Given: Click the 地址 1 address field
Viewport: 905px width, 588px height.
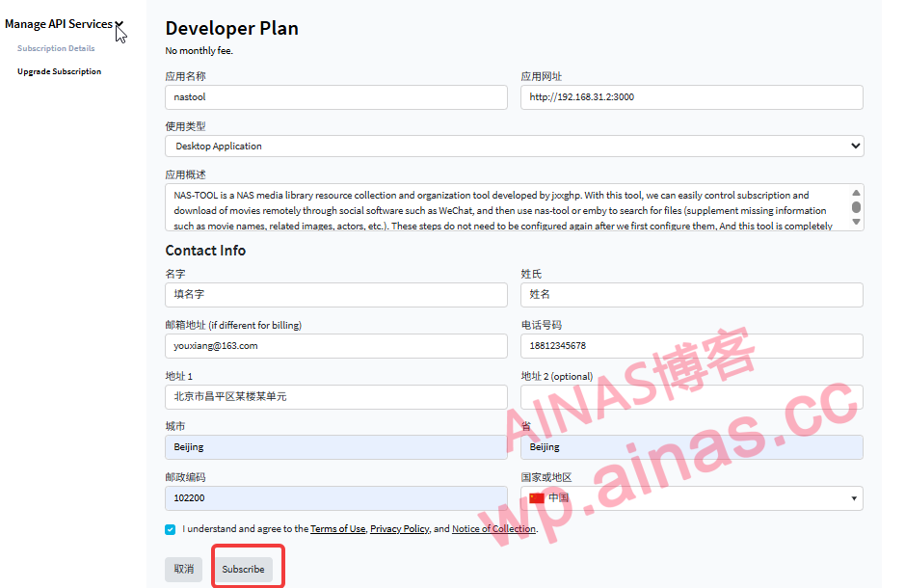Looking at the screenshot, I should [x=336, y=396].
